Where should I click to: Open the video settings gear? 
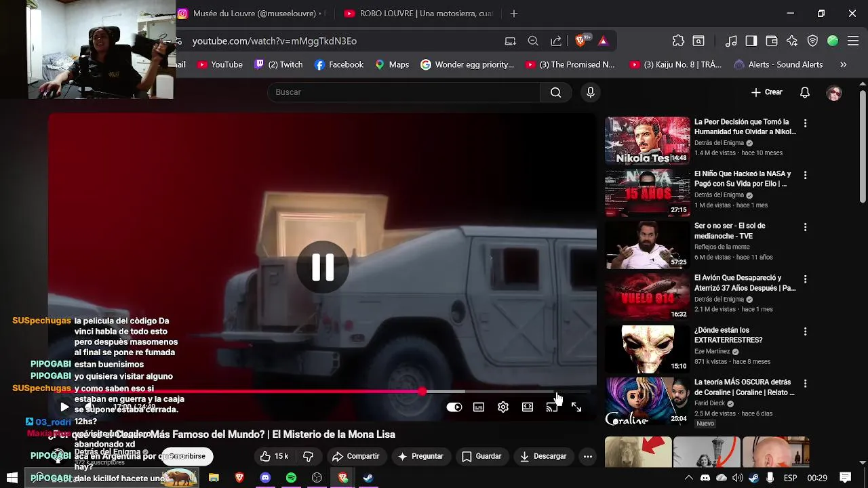(503, 407)
